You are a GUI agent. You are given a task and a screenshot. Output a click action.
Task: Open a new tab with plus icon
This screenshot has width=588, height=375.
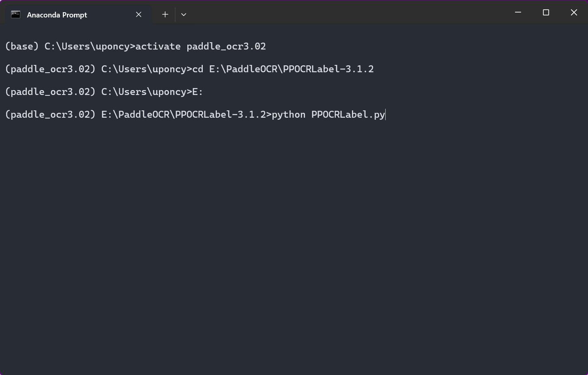pos(165,15)
